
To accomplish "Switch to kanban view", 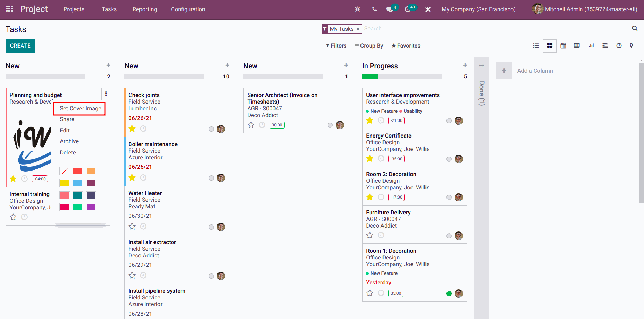I will point(550,46).
